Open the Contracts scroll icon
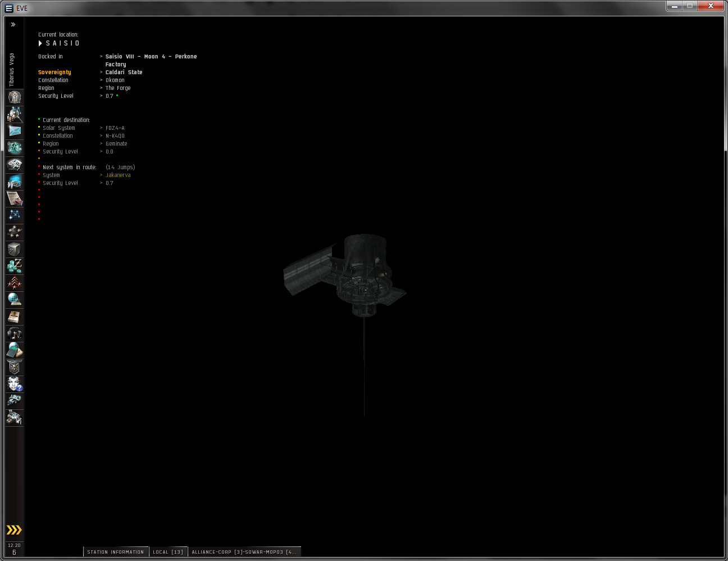 [x=15, y=198]
